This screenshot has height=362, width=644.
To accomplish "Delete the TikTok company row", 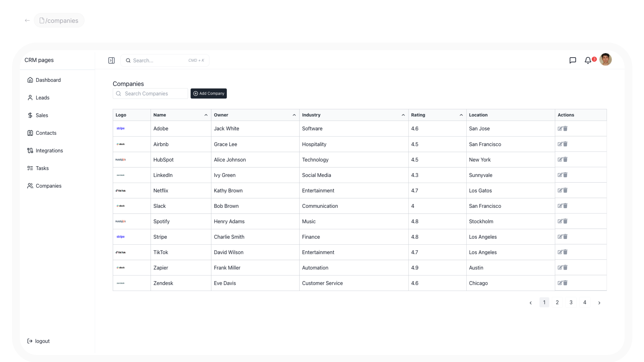I will click(x=565, y=252).
